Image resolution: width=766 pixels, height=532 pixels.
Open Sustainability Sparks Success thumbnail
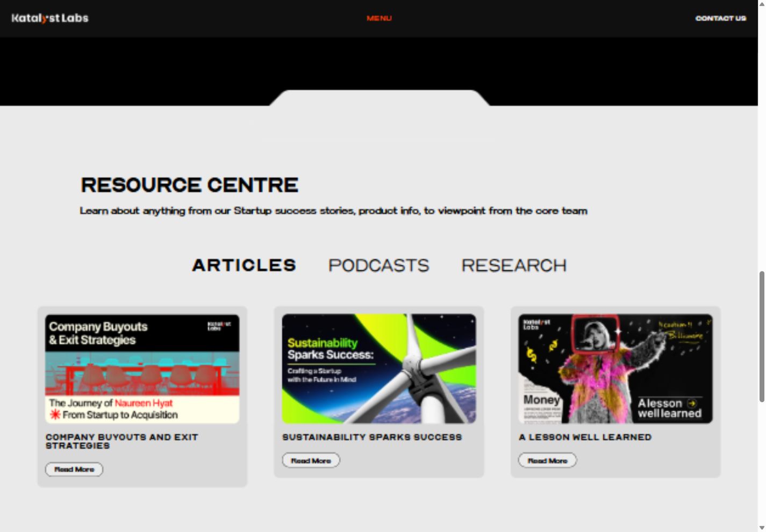coord(379,369)
